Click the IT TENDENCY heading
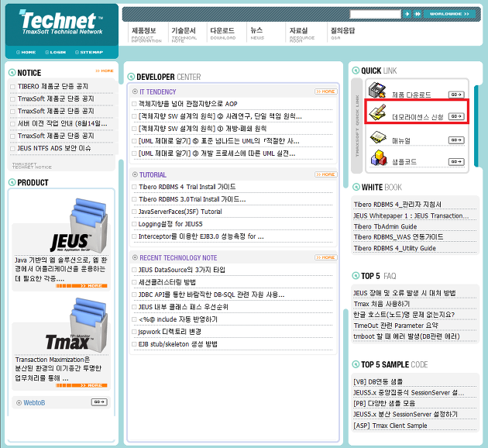The width and height of the screenshot is (488, 448). [x=158, y=91]
